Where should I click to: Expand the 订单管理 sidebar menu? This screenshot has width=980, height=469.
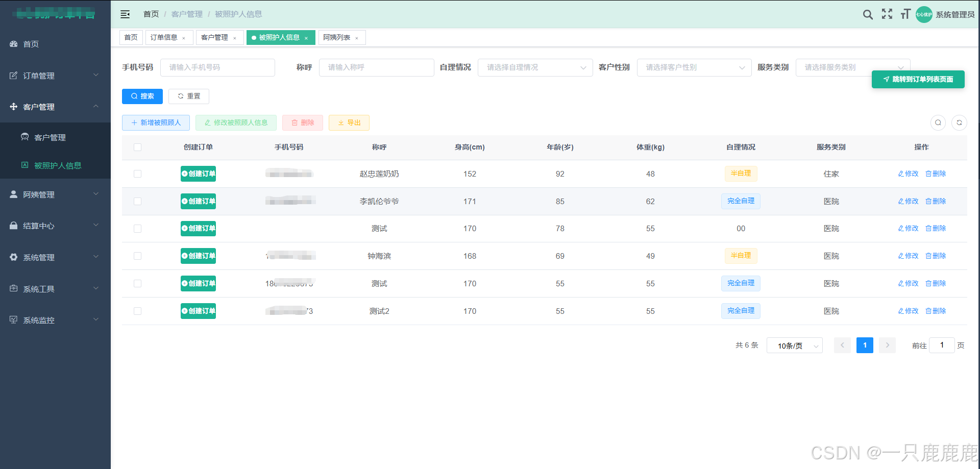coord(55,76)
